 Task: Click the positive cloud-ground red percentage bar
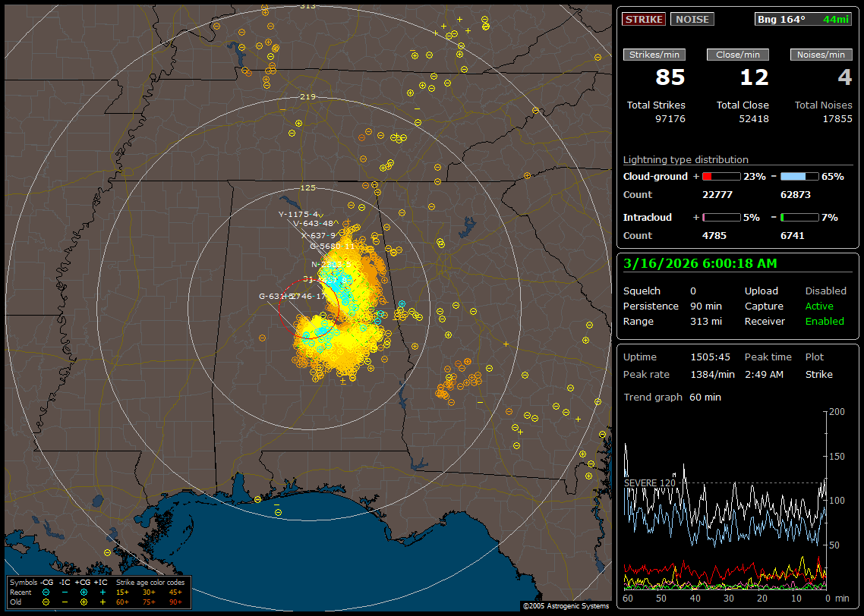tap(721, 176)
